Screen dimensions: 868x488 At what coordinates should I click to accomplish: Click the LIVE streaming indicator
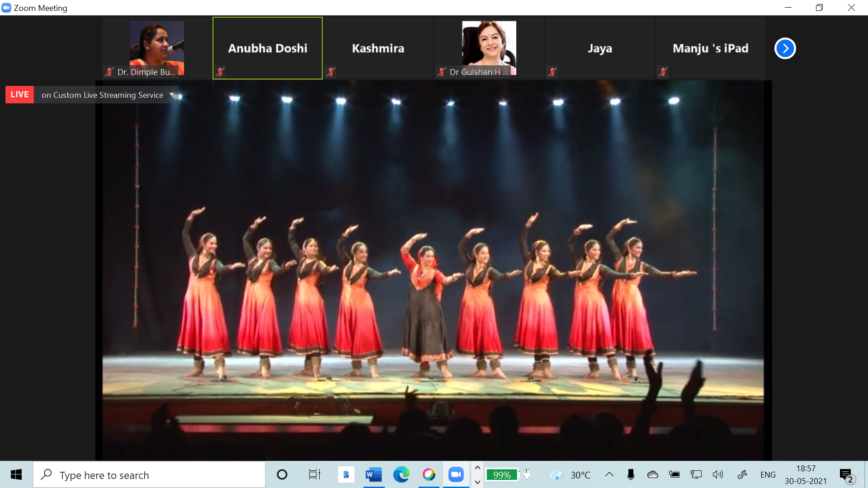click(x=19, y=94)
